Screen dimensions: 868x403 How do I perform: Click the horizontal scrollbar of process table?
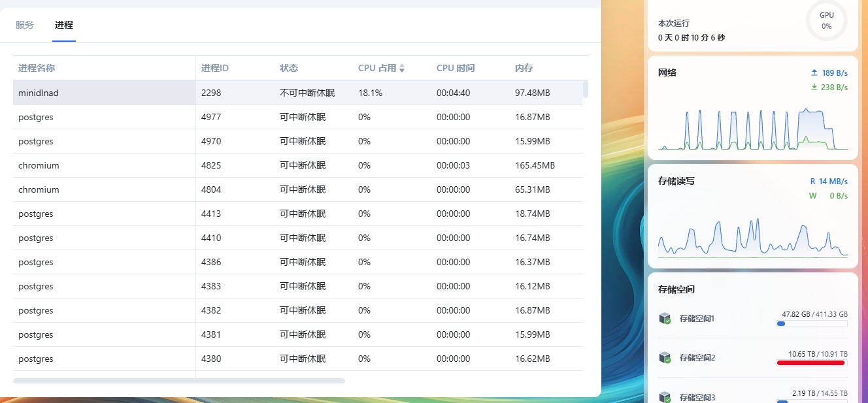click(x=179, y=380)
